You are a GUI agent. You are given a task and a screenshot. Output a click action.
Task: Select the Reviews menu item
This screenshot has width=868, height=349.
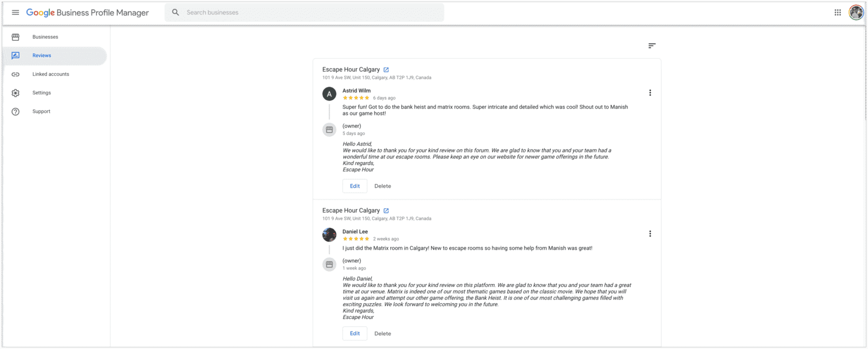pyautogui.click(x=42, y=55)
